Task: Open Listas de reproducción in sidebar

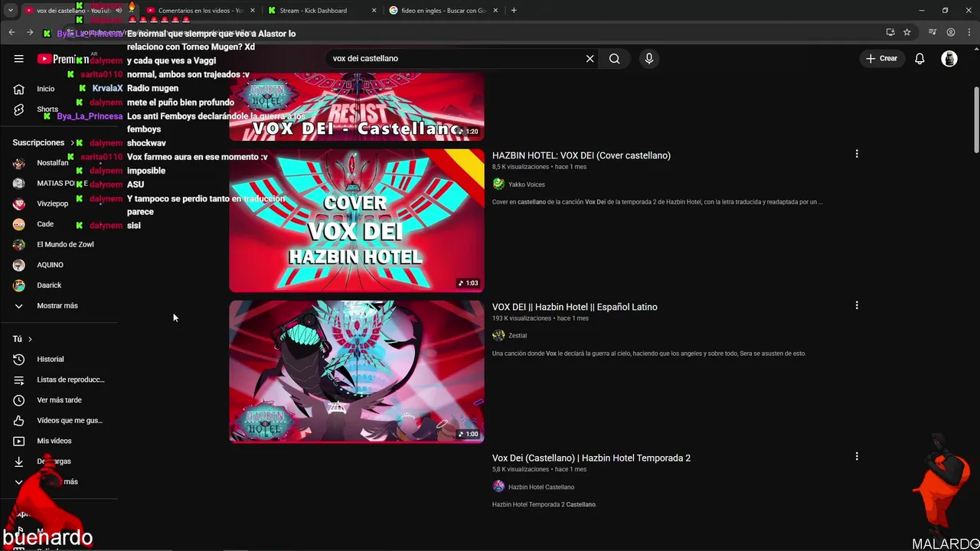Action: pyautogui.click(x=60, y=380)
